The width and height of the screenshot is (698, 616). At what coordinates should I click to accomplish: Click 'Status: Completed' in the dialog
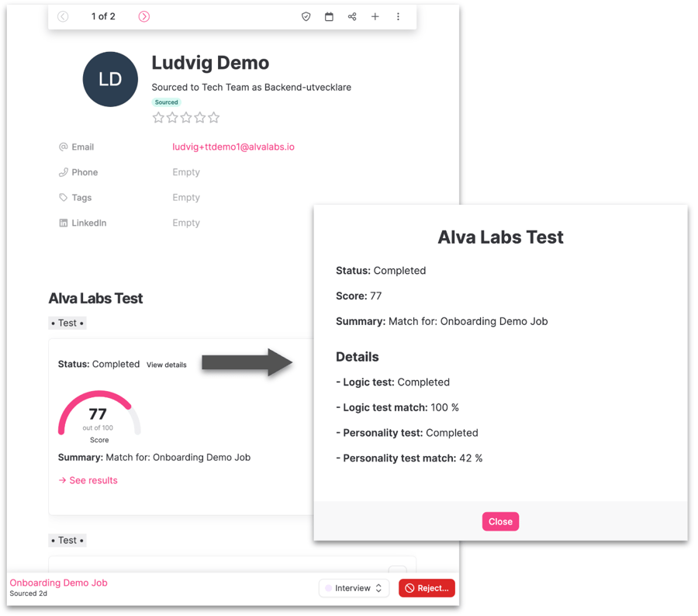click(x=381, y=270)
